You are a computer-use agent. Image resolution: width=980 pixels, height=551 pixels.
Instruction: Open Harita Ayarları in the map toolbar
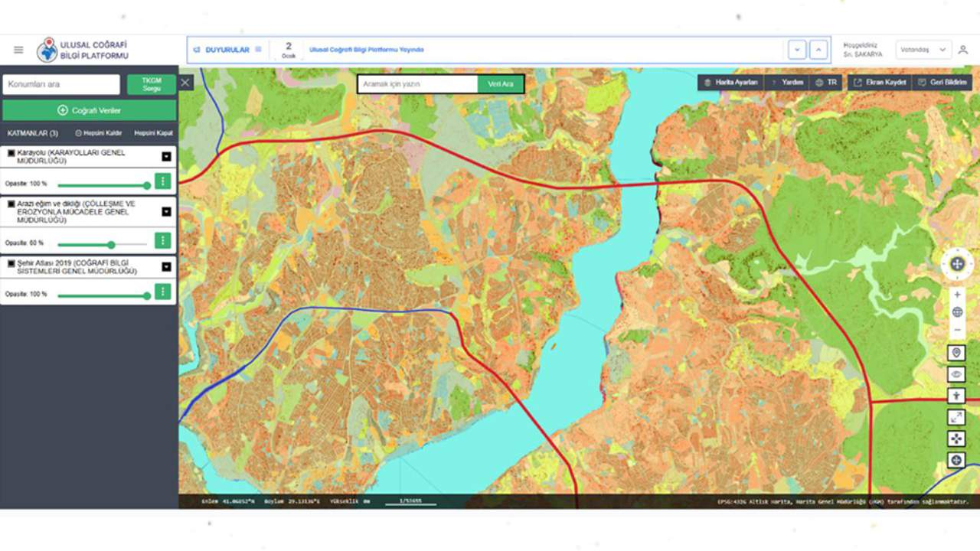click(730, 83)
